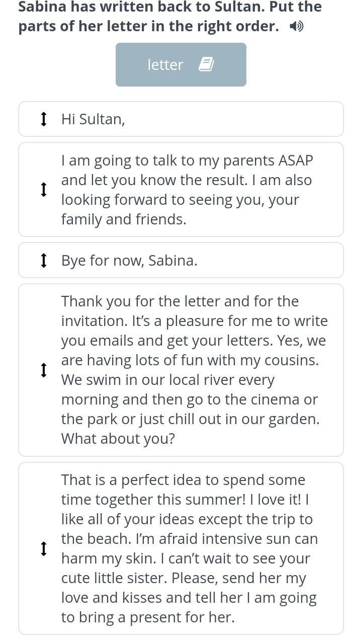
Task: Select the "Hi Sultan," greeting card
Action: pyautogui.click(x=181, y=119)
